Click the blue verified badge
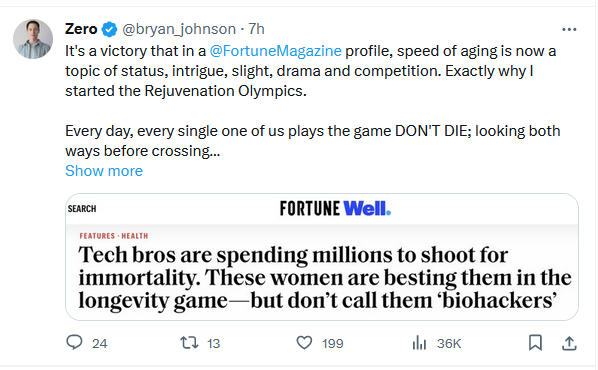 click(109, 29)
